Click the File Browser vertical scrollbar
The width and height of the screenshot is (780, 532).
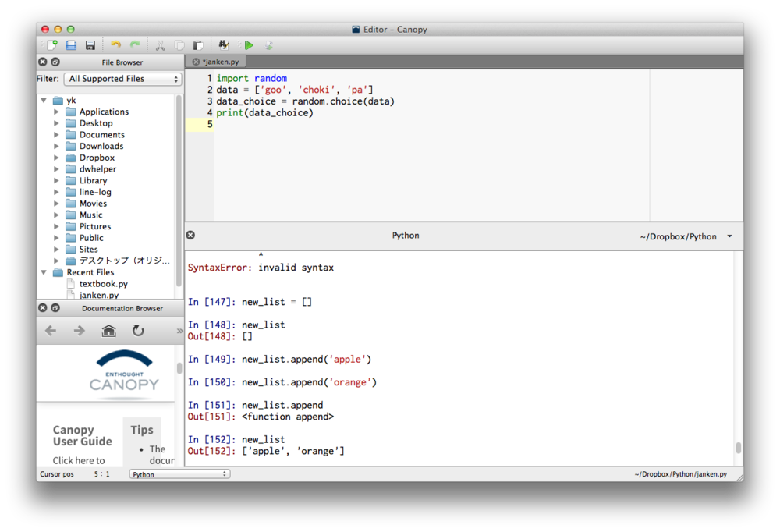pyautogui.click(x=179, y=191)
